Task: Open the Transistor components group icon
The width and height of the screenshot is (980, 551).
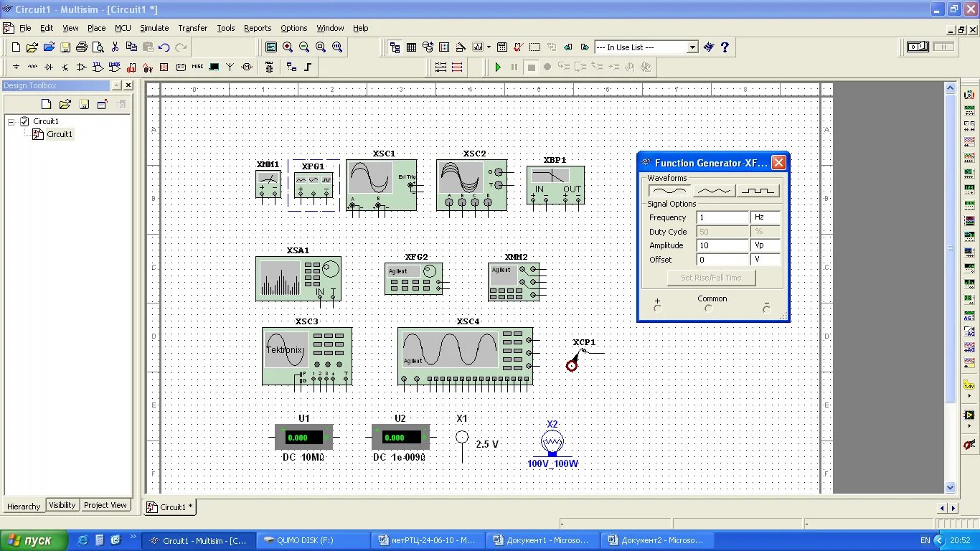Action: (65, 66)
